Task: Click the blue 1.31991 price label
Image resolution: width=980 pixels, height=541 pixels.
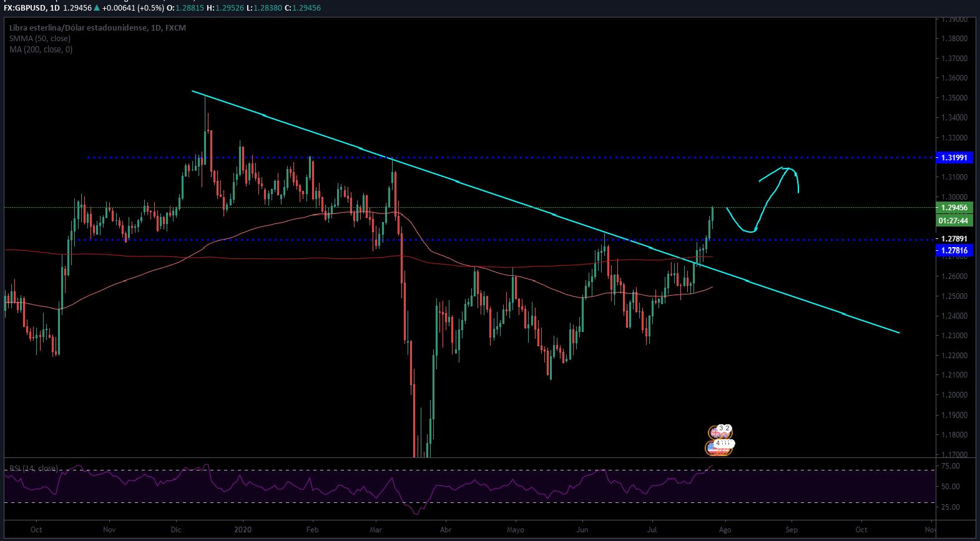Action: 954,158
